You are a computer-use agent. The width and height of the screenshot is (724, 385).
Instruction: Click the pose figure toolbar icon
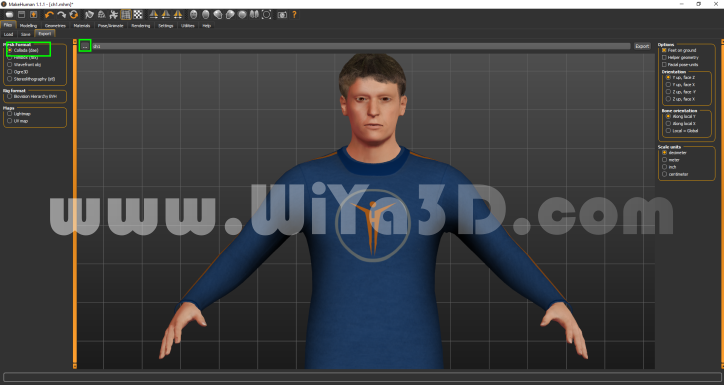coord(114,15)
